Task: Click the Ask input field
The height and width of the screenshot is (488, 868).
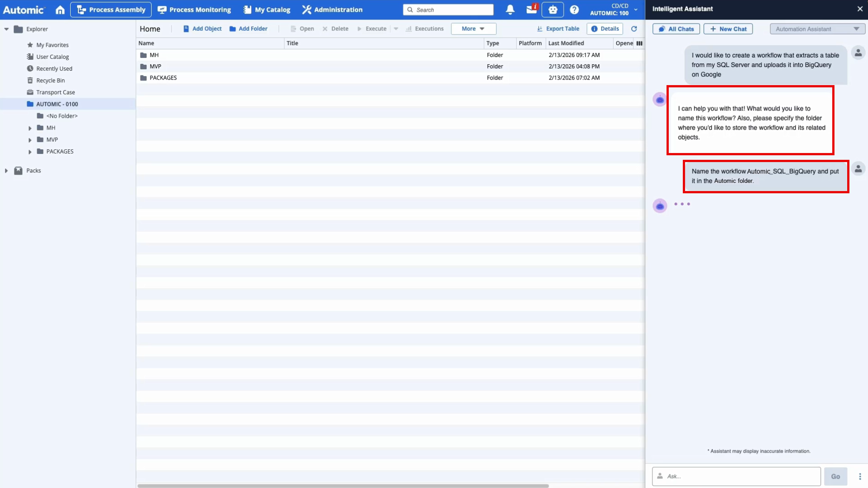Action: [740, 476]
